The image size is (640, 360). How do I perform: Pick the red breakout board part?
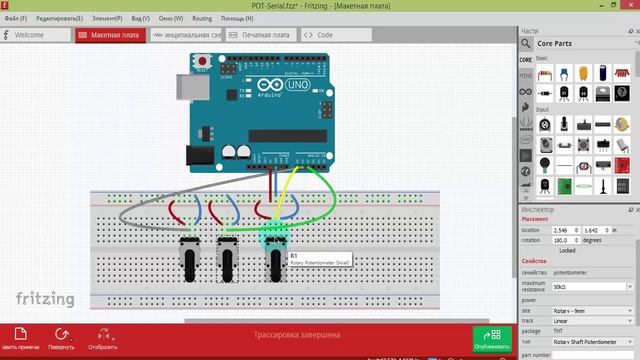click(x=622, y=166)
